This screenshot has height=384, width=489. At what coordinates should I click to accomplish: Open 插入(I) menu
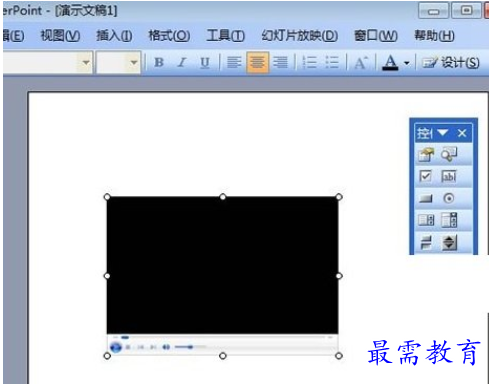114,35
